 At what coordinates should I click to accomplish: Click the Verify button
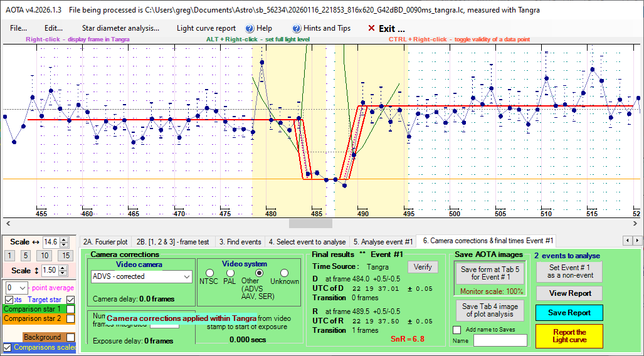pos(423,267)
